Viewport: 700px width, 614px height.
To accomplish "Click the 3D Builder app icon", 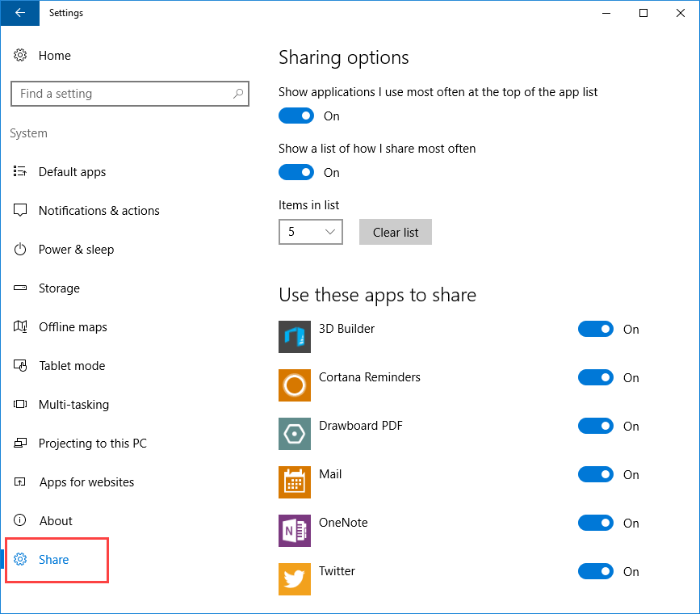I will (x=294, y=337).
